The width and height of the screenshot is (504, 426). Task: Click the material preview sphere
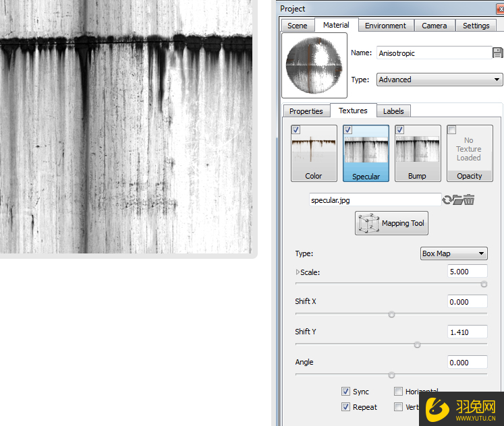[314, 65]
